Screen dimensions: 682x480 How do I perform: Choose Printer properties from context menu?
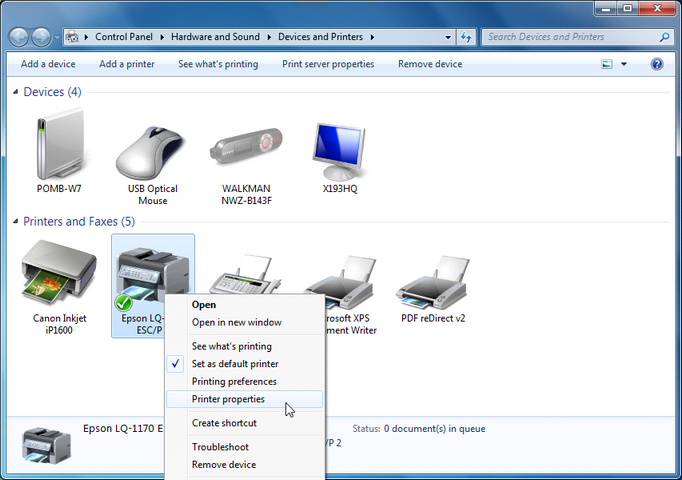pyautogui.click(x=228, y=399)
